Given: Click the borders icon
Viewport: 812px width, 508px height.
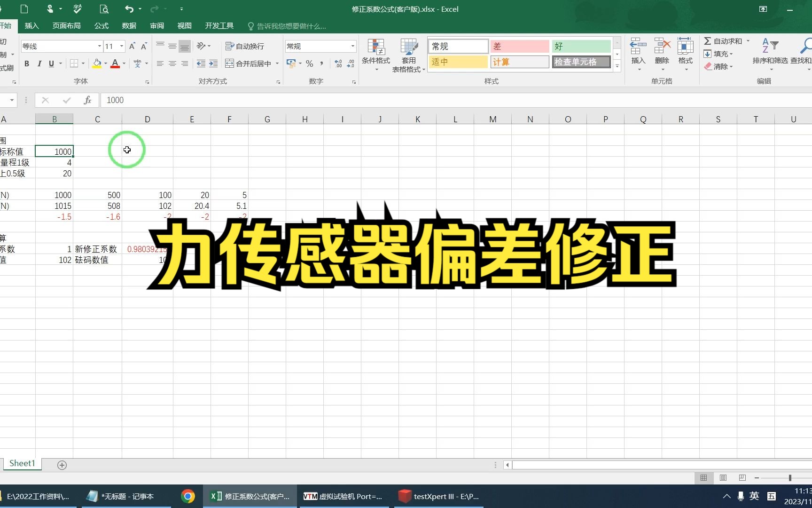Looking at the screenshot, I should (74, 63).
